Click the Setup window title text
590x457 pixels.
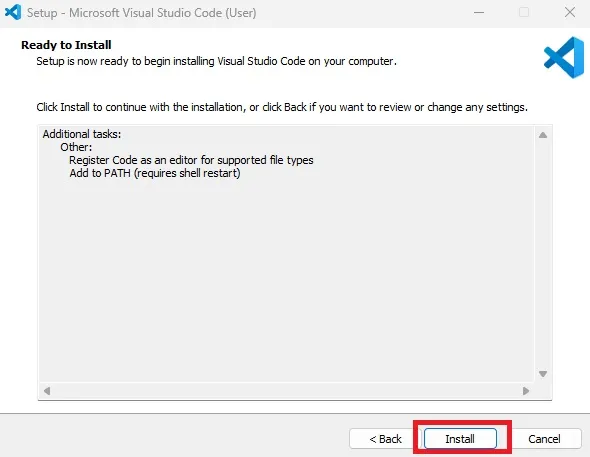[x=141, y=13]
